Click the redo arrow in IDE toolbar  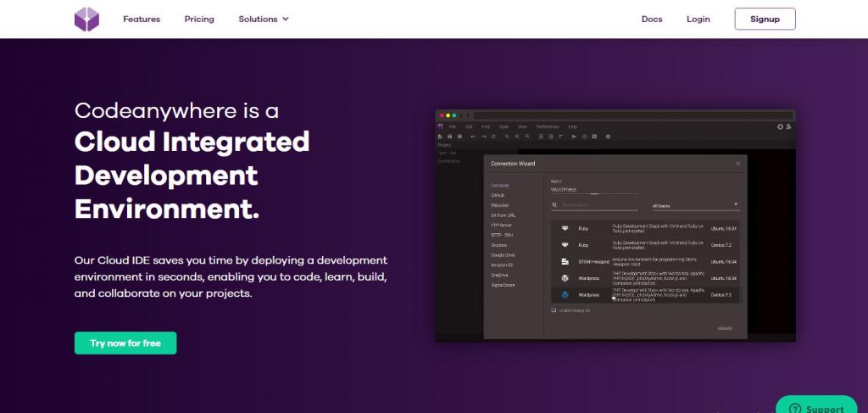point(483,137)
